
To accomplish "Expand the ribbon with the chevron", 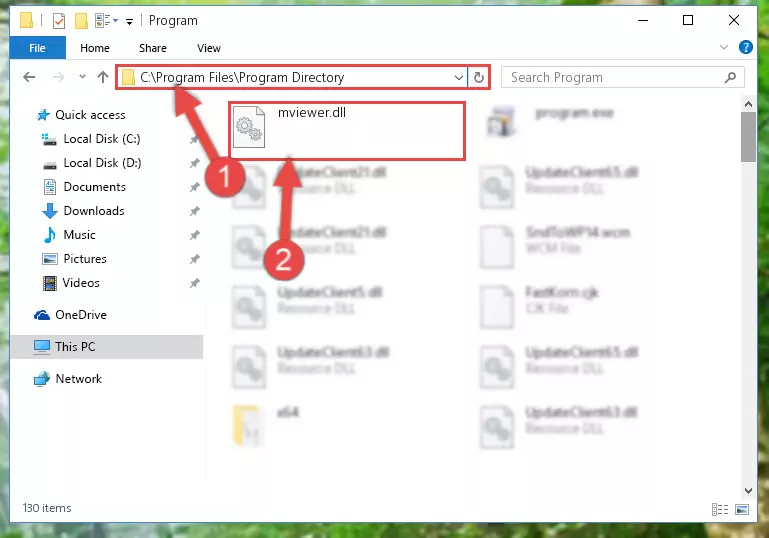I will coord(723,48).
